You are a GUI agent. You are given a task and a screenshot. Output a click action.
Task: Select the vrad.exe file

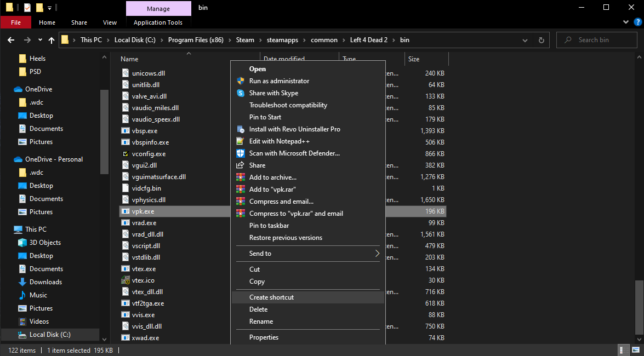(x=144, y=223)
